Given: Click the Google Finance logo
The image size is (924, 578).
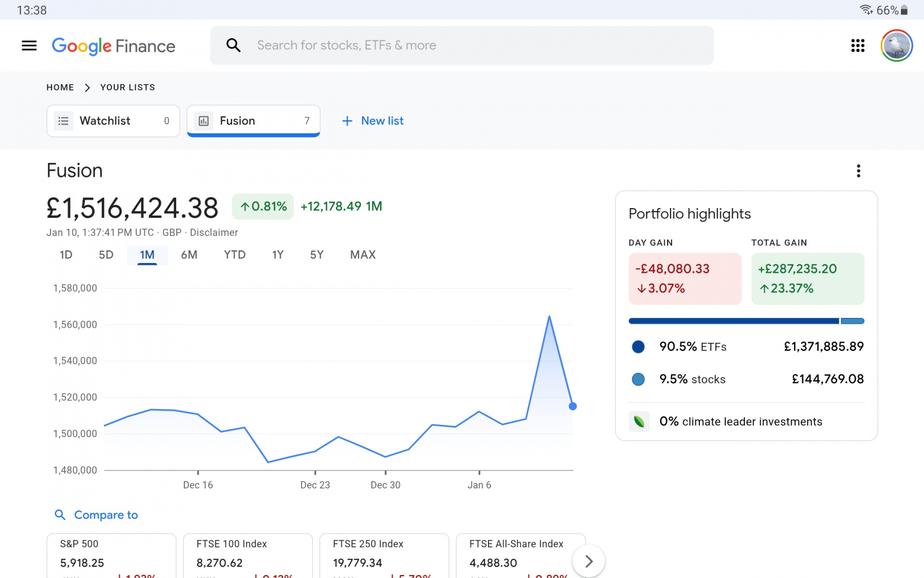Looking at the screenshot, I should [113, 46].
